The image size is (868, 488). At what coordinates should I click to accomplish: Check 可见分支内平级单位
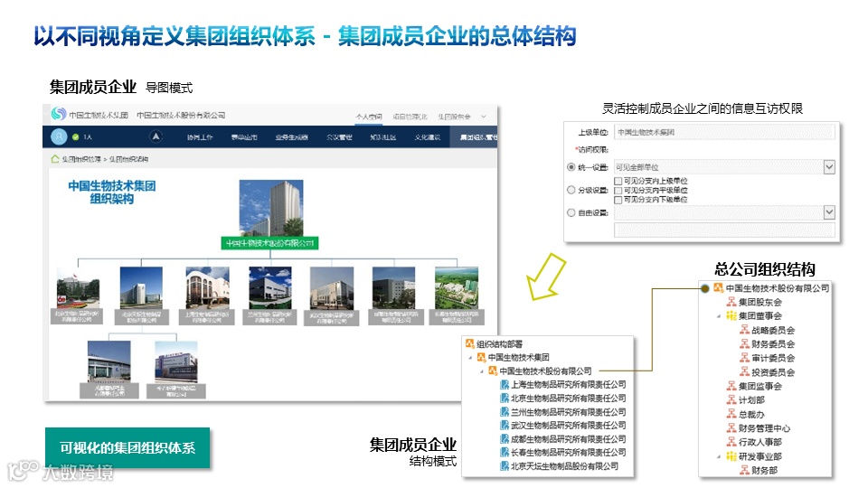tap(618, 191)
